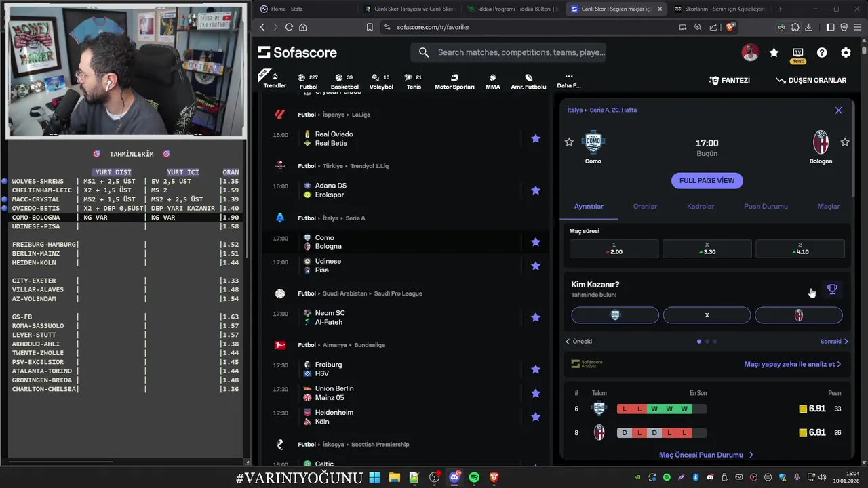The image size is (868, 488).
Task: Unfavorite Adana DS - Erokspor match star
Action: (536, 190)
